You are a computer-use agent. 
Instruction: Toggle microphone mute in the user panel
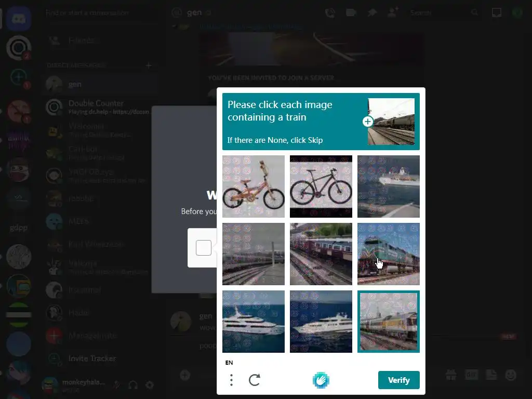(x=117, y=385)
